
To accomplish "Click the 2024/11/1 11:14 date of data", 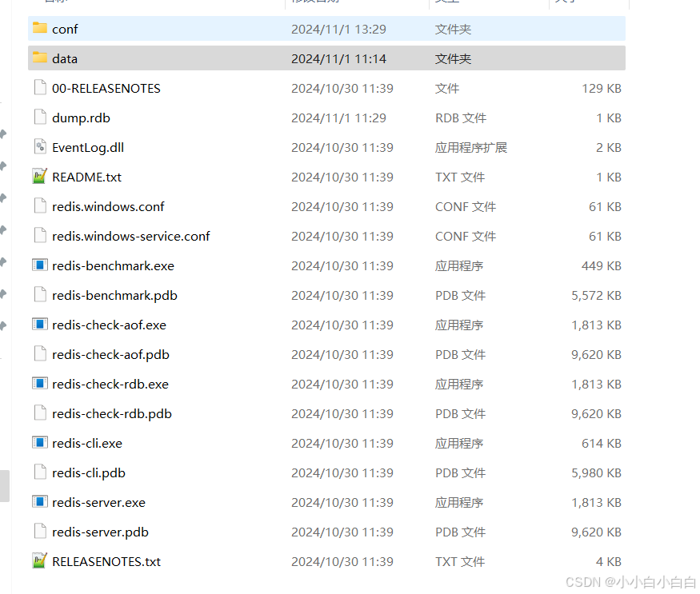I will 339,58.
